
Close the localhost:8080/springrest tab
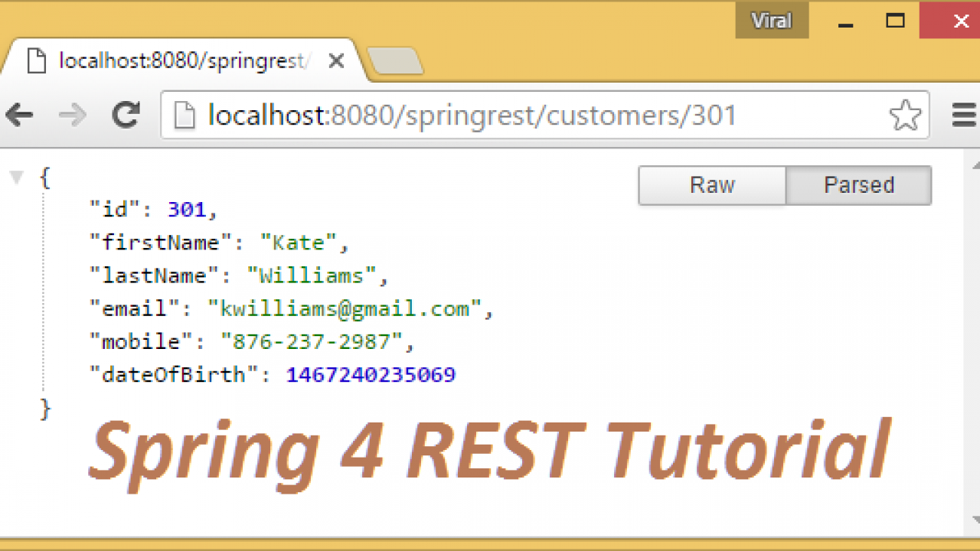pos(335,61)
